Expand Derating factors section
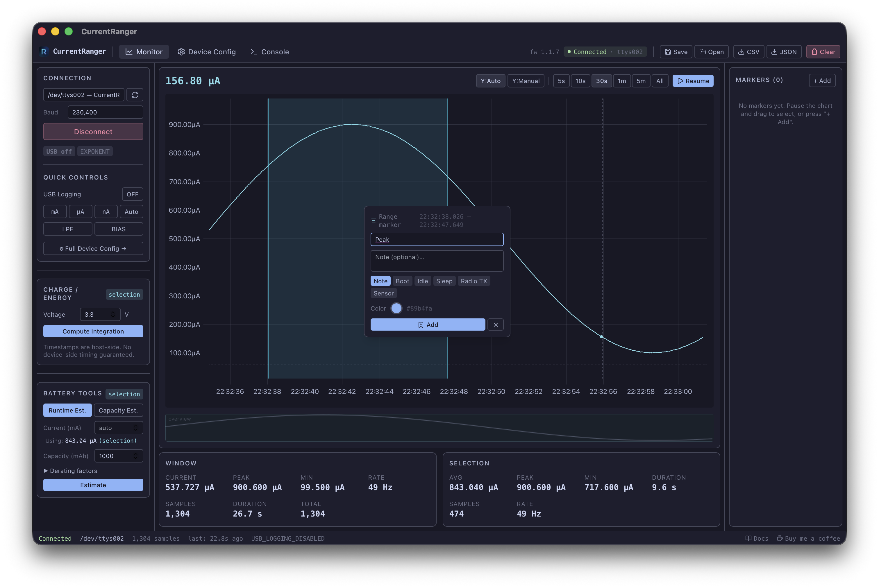Viewport: 879px width, 588px height. click(70, 471)
